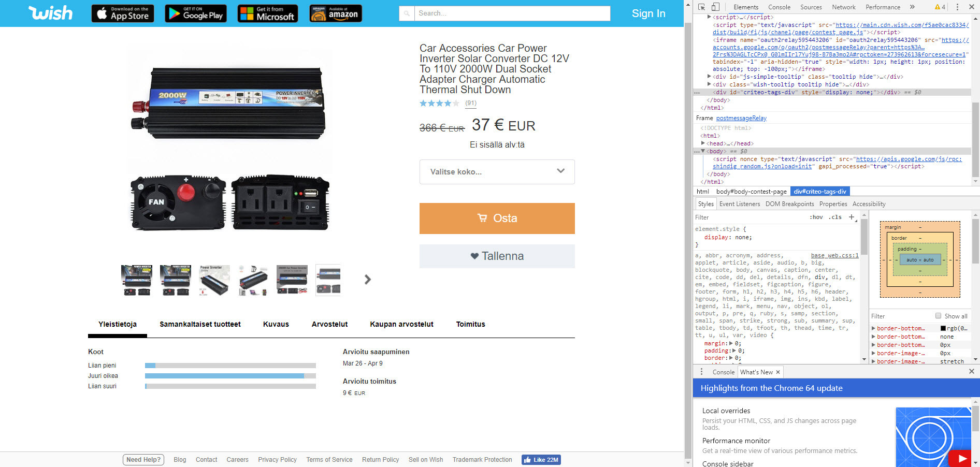The width and height of the screenshot is (980, 467).
Task: Open the Valitse koko size dropdown
Action: click(497, 172)
